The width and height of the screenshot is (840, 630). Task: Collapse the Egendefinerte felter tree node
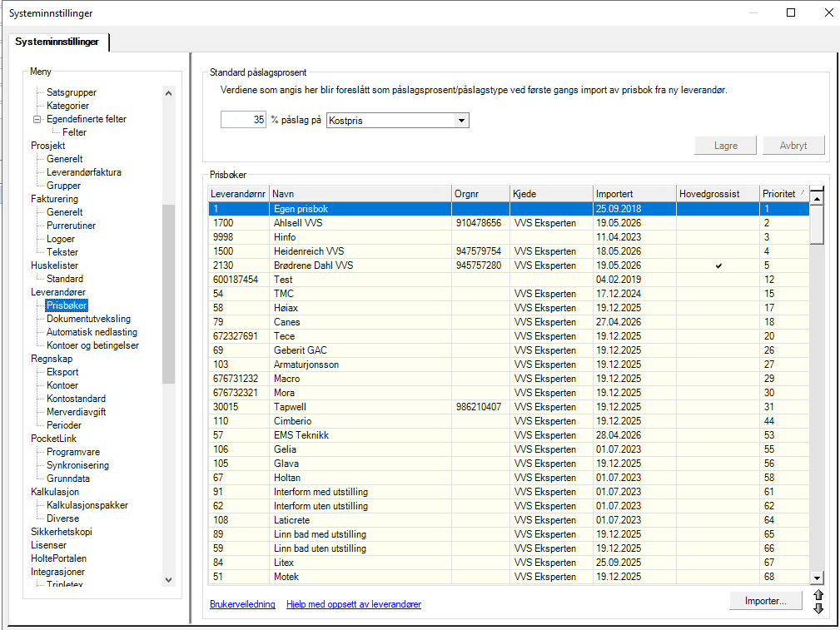[x=37, y=120]
